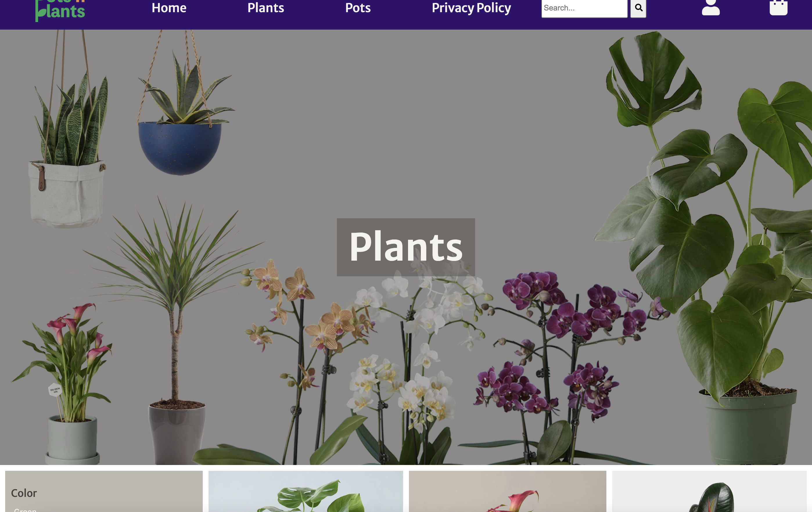Screen dimensions: 812x512
Task: Open the dark rubber plant product thumbnail
Action: 709,491
